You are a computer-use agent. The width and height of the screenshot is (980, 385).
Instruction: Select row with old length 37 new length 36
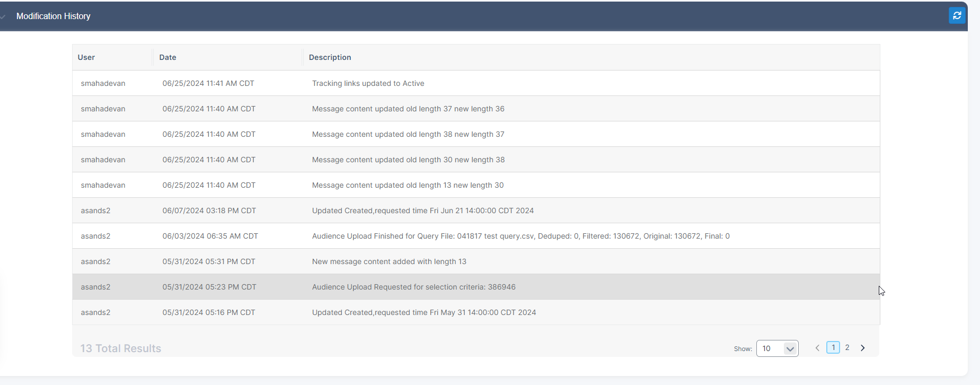408,109
